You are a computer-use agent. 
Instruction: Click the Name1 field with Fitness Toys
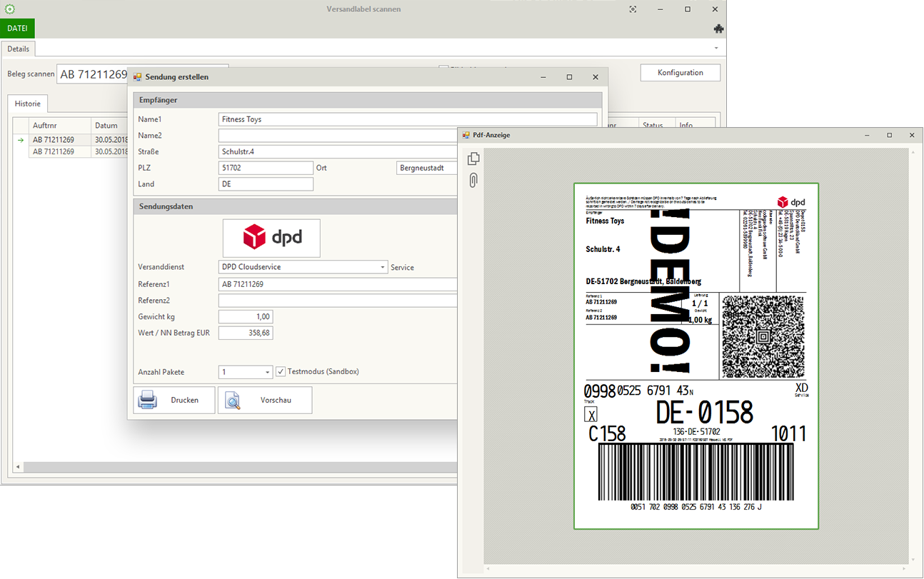click(408, 119)
